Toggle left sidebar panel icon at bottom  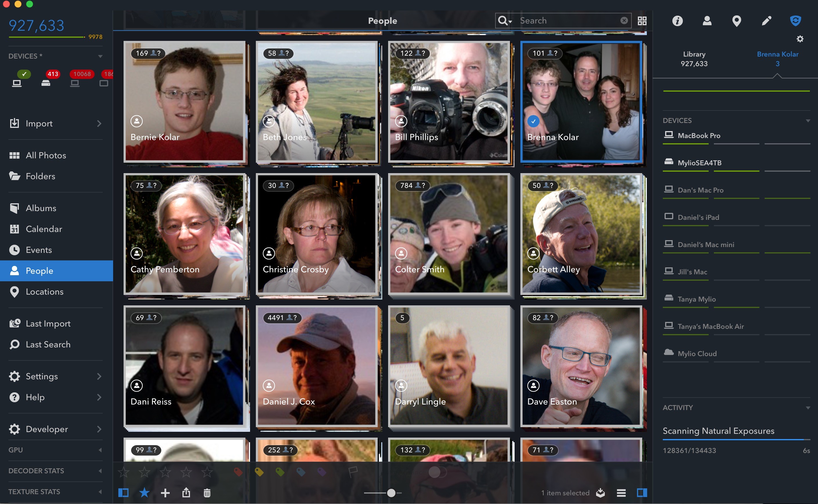point(123,493)
